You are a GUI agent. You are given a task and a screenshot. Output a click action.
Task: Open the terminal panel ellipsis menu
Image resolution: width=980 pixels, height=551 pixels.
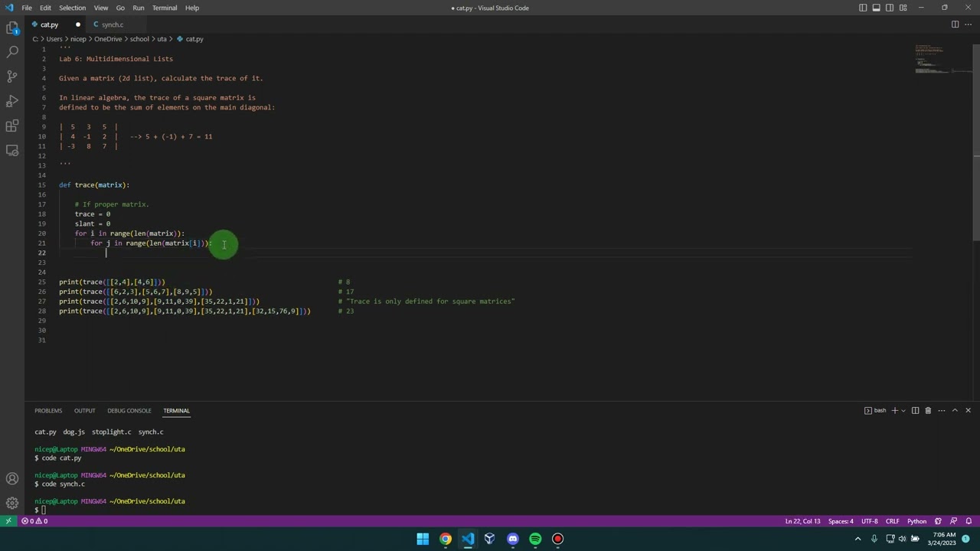coord(942,411)
